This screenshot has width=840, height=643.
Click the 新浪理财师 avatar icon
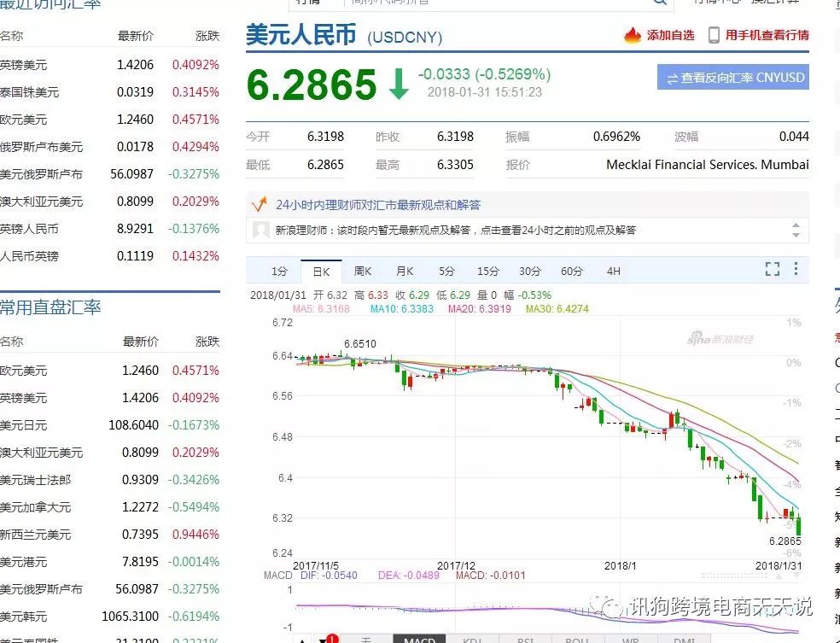262,230
